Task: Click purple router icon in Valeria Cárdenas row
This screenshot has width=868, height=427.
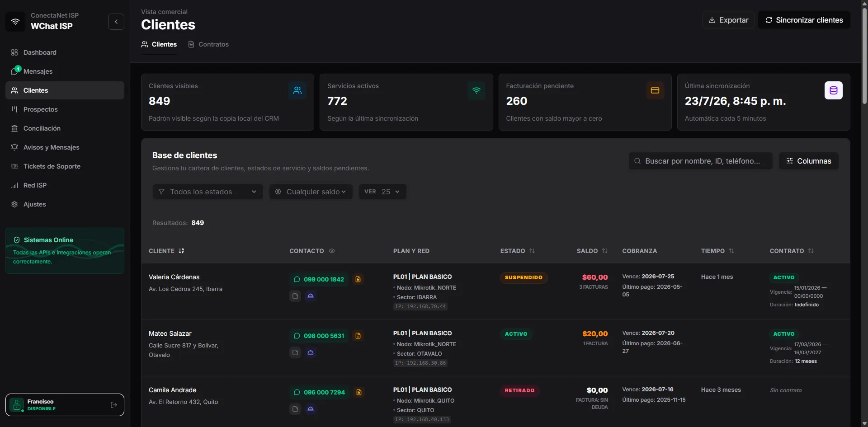Action: pyautogui.click(x=311, y=296)
